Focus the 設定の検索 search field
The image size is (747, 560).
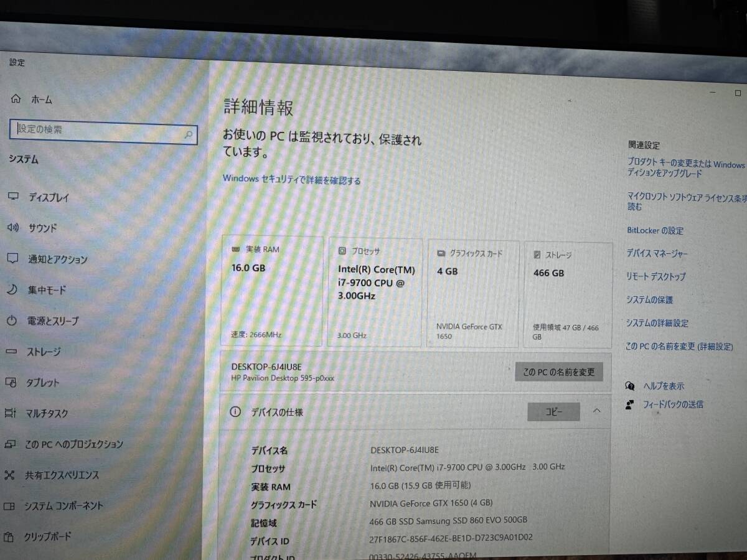103,131
